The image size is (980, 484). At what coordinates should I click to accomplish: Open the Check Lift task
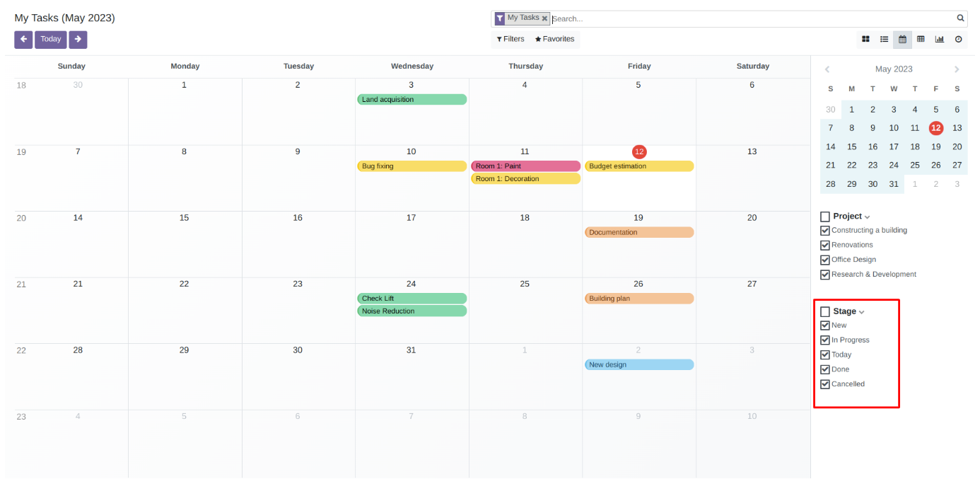(x=412, y=299)
